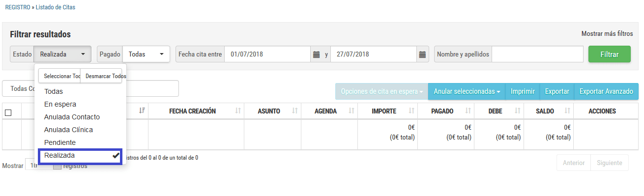Sort by PAGADO column arrows

(468, 112)
